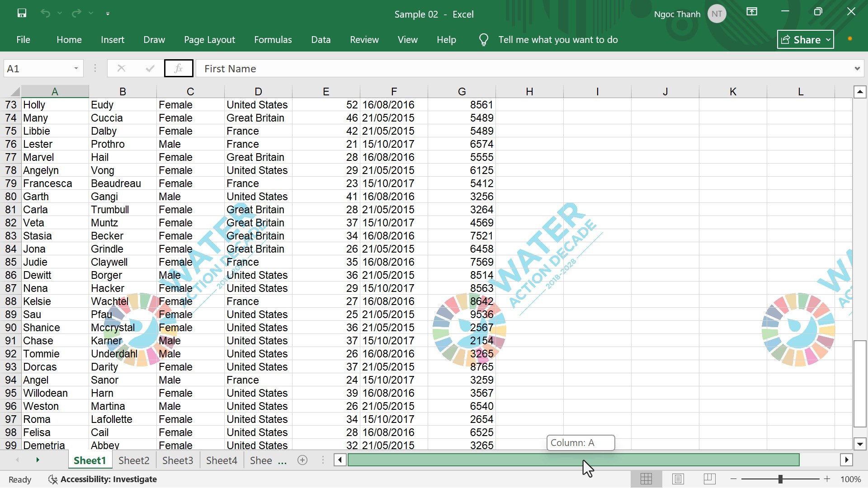
Task: Click the Share button
Action: 805,40
